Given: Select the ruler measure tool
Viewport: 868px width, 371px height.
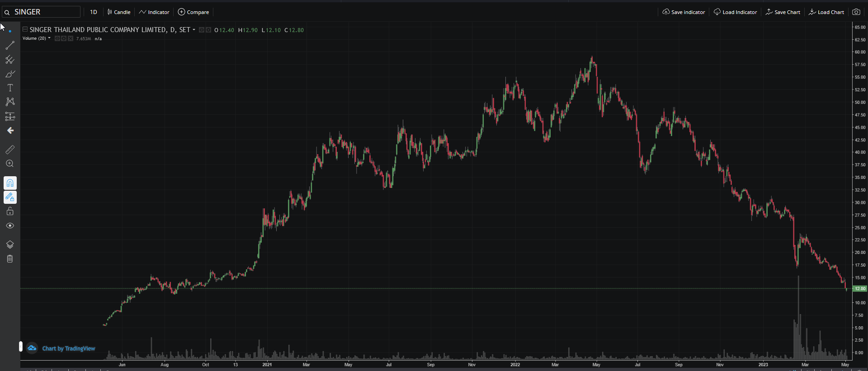Looking at the screenshot, I should click(10, 150).
